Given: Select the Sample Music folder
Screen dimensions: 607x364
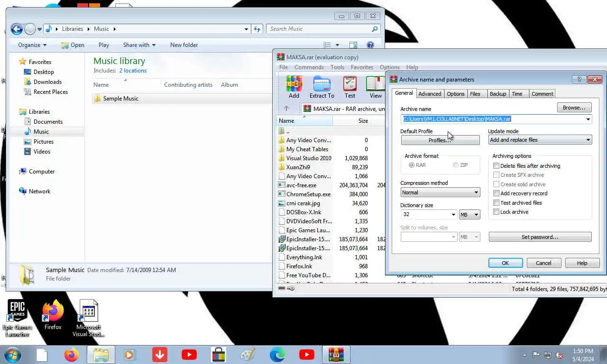Looking at the screenshot, I should pos(182,99).
